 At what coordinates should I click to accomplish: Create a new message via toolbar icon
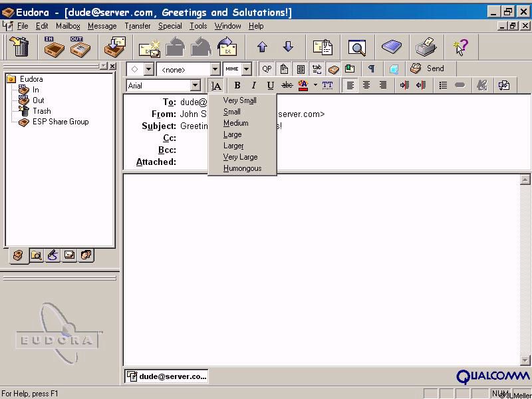tap(149, 47)
